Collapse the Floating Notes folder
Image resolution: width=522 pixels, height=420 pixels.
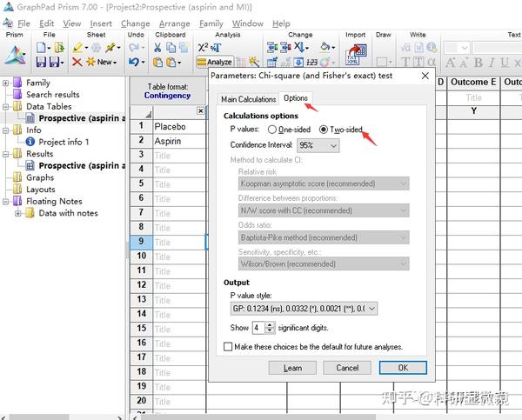point(5,202)
